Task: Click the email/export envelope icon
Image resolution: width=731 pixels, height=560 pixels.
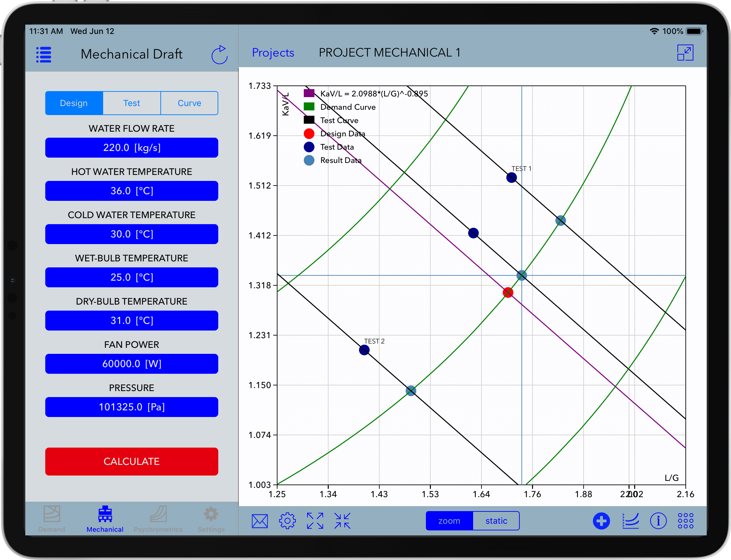Action: pyautogui.click(x=260, y=520)
